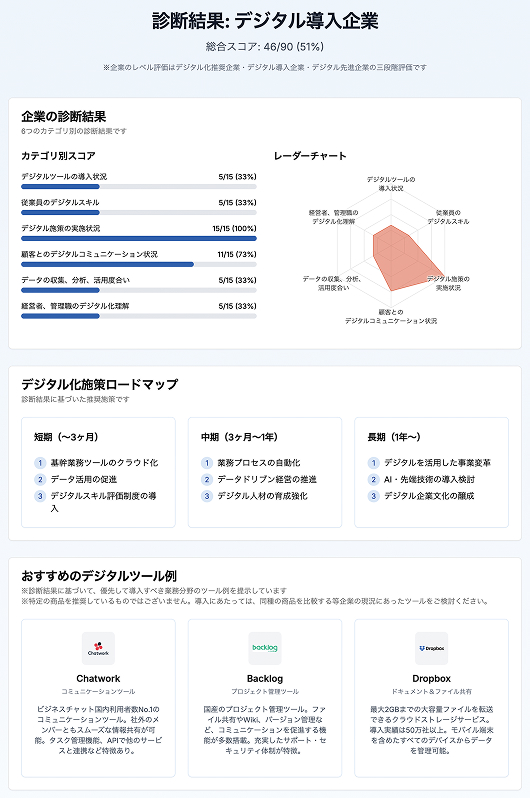Click the 中期（3ヶ月〜1年）heading

tap(239, 437)
